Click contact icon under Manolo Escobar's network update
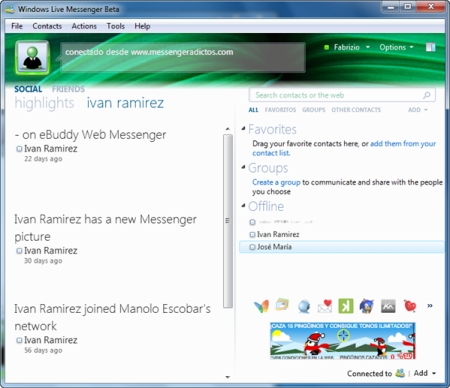The image size is (450, 388). pyautogui.click(x=19, y=340)
